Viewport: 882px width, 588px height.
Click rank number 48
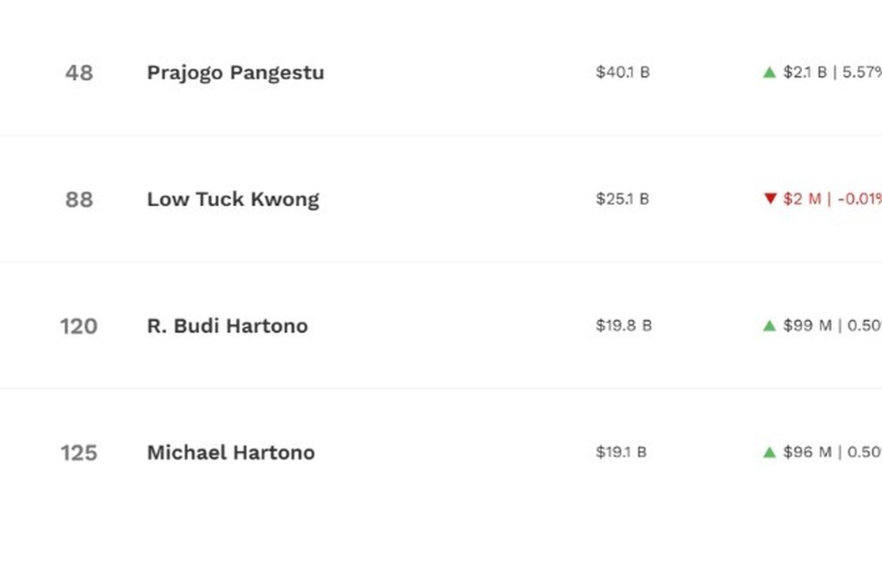[78, 72]
